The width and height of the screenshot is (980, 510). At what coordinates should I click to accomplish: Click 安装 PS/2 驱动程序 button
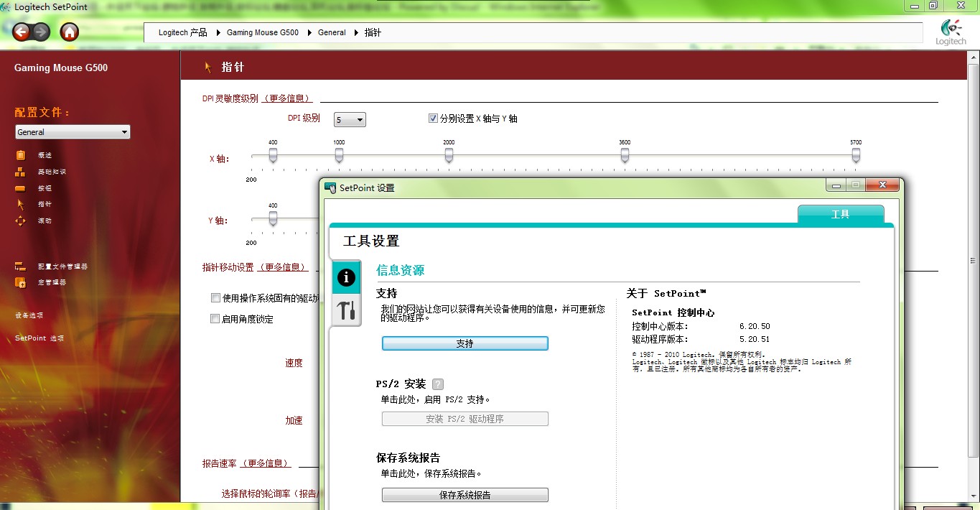pos(465,419)
